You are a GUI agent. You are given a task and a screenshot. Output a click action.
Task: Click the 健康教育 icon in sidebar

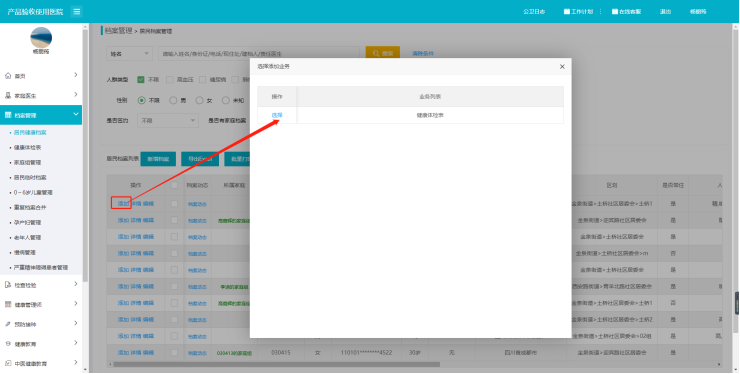(8, 344)
